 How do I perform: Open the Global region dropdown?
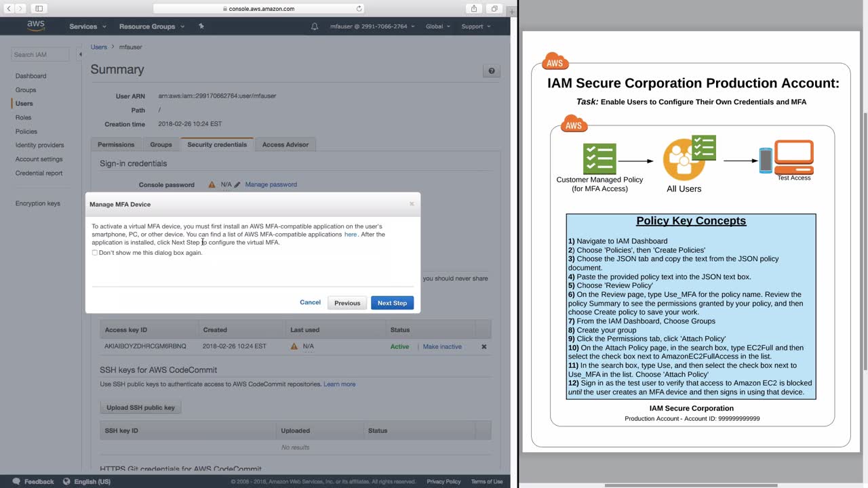pos(438,26)
